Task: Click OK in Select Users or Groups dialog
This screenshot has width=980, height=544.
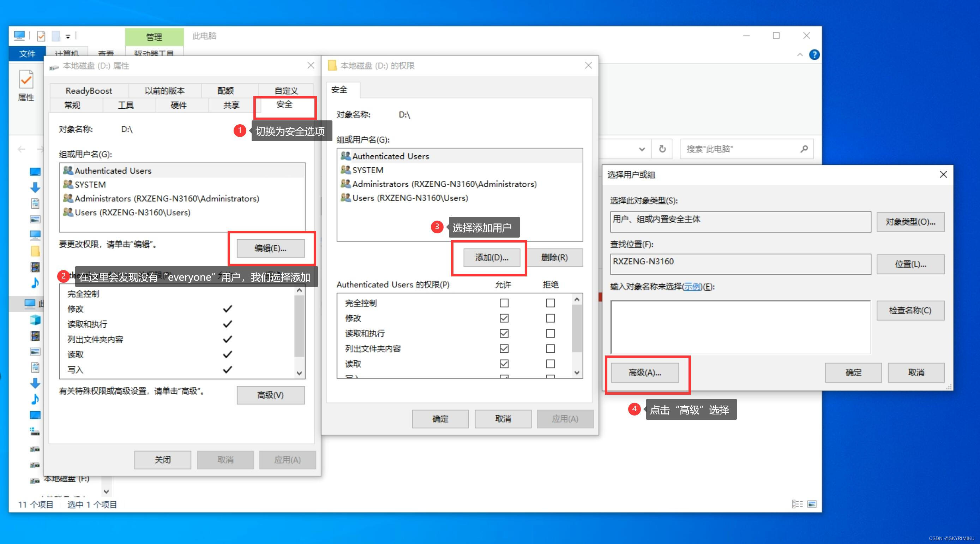Action: (x=853, y=372)
